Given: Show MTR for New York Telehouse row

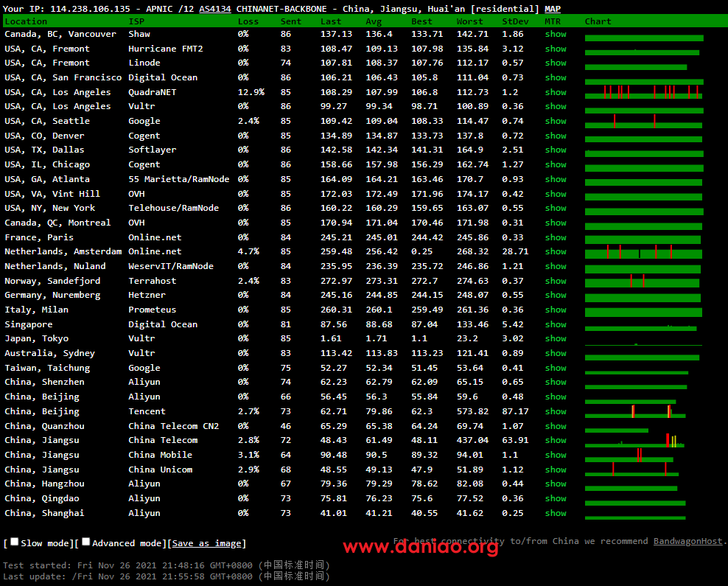Looking at the screenshot, I should point(556,208).
